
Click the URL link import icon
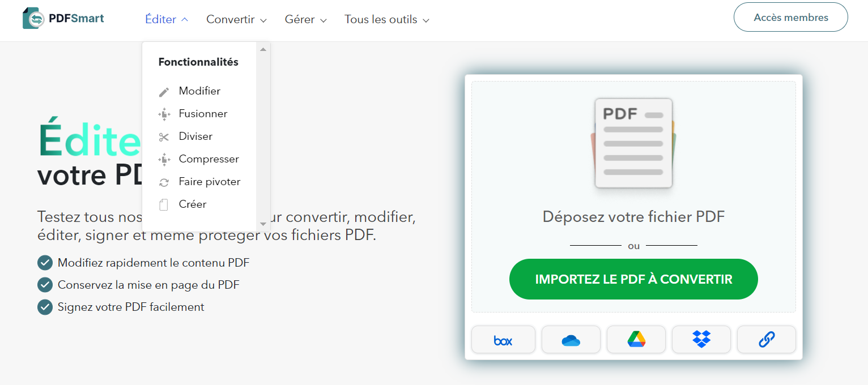[x=766, y=339]
